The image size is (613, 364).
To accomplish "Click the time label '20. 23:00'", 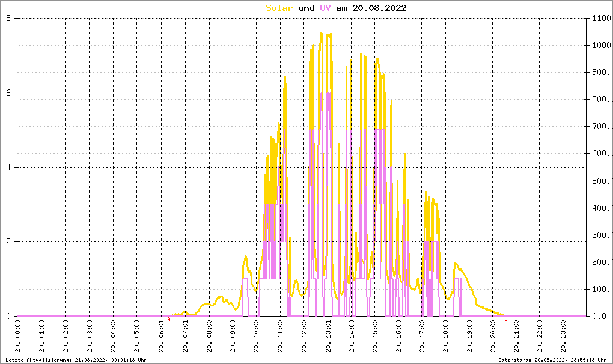I will tap(563, 336).
